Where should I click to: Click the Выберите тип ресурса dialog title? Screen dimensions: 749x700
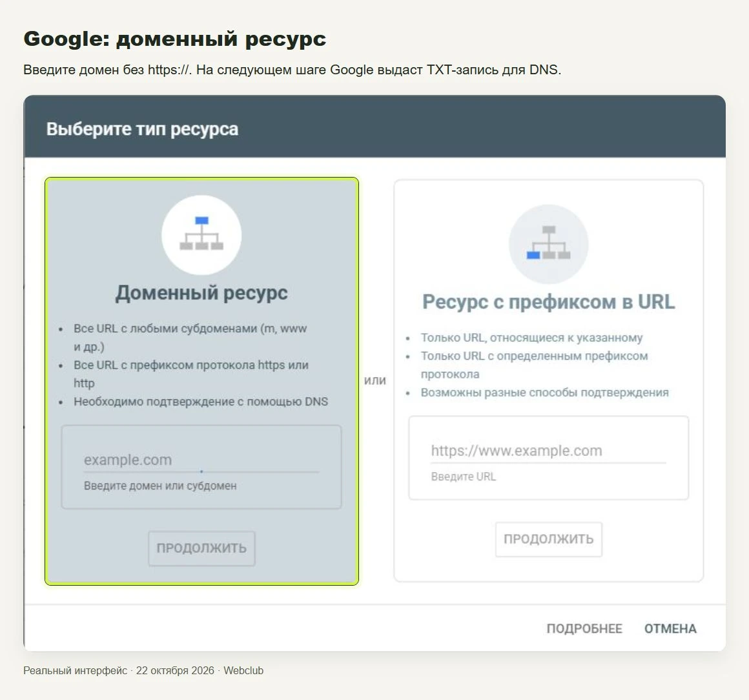(x=142, y=129)
